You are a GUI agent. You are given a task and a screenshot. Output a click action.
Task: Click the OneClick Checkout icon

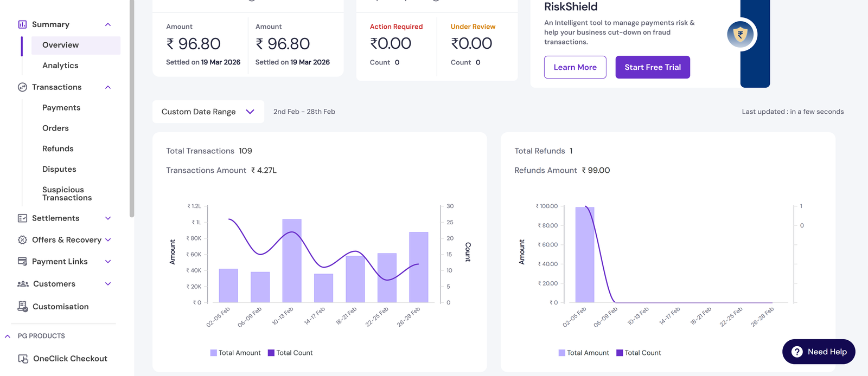tap(23, 359)
